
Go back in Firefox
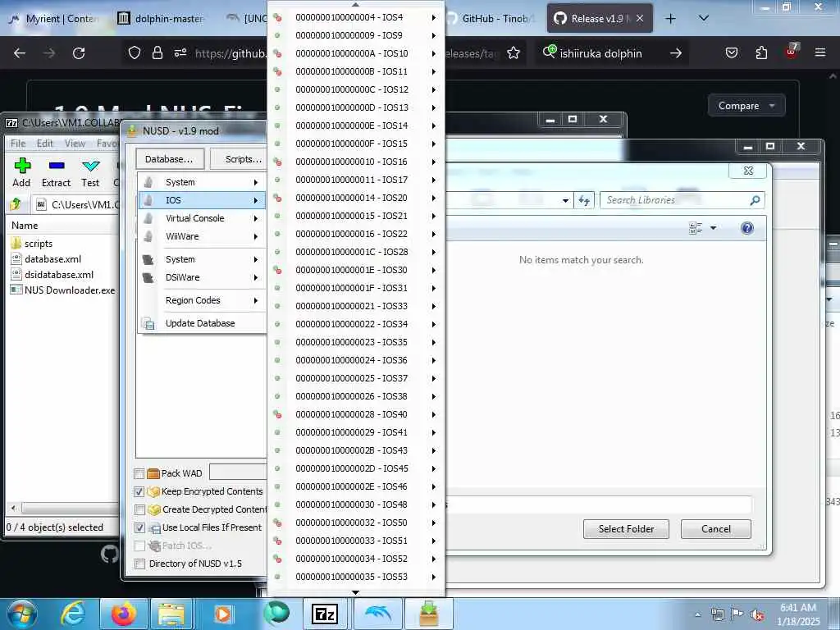pyautogui.click(x=20, y=53)
